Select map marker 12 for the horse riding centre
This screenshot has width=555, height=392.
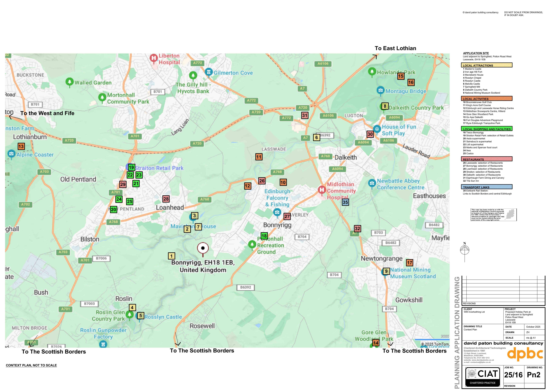click(248, 186)
